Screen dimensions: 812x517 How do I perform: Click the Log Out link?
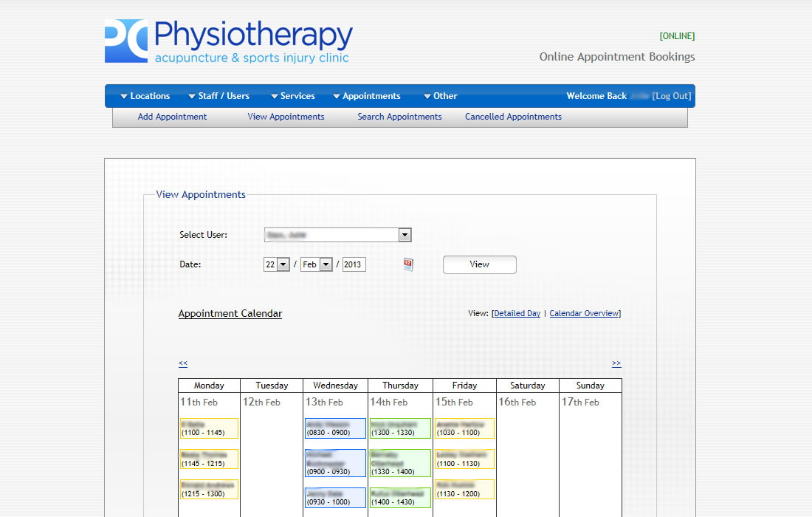pos(672,96)
